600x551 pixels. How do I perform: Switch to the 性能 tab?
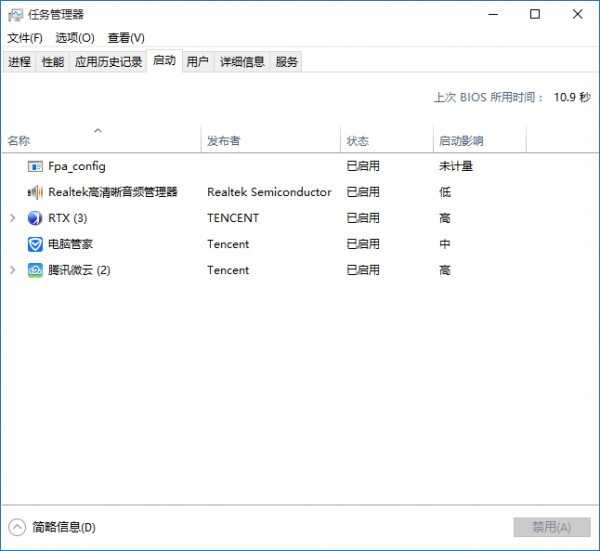[x=52, y=62]
